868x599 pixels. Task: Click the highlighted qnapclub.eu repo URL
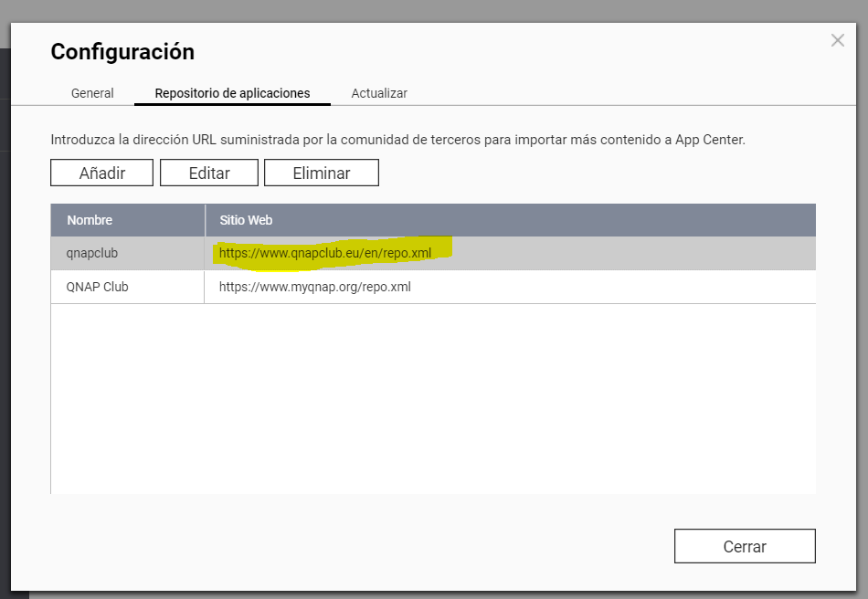[324, 253]
